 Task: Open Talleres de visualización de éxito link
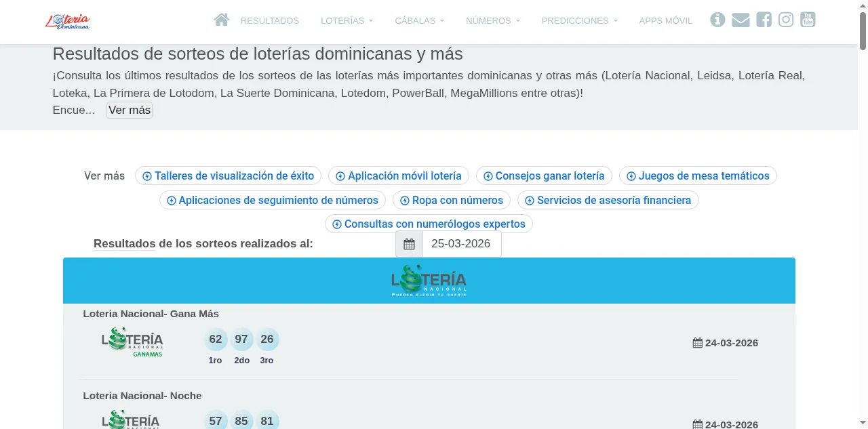click(x=229, y=176)
